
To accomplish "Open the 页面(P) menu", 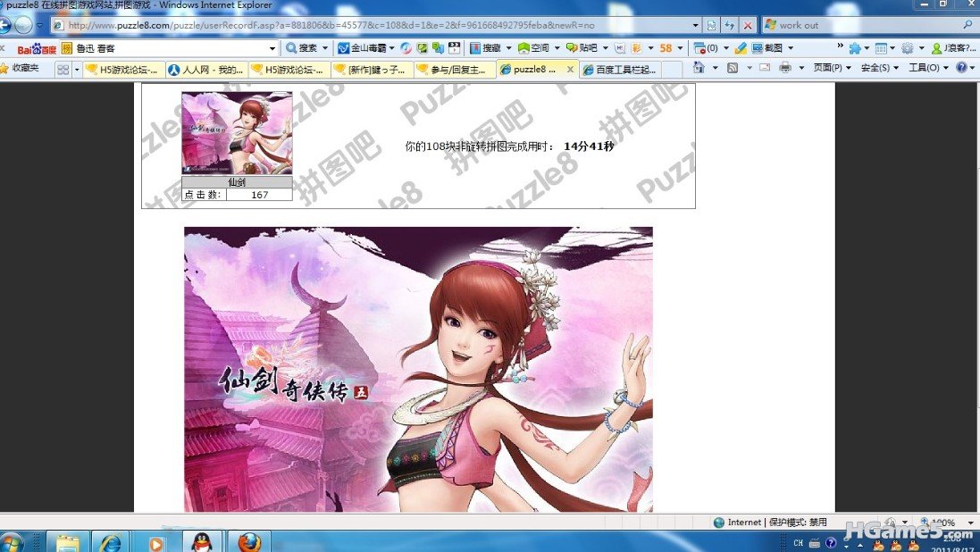I will 831,68.
